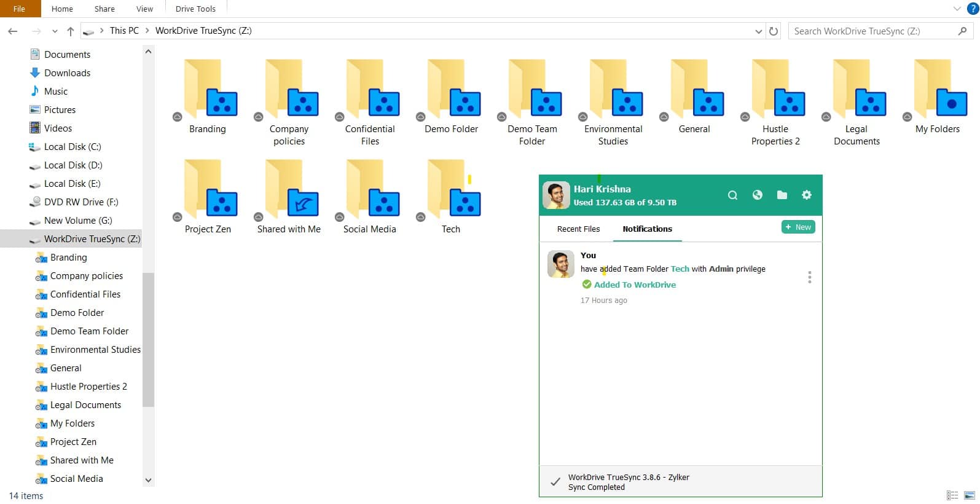Click the three-dot menu on Tech notification
The image size is (980, 504).
tap(809, 277)
